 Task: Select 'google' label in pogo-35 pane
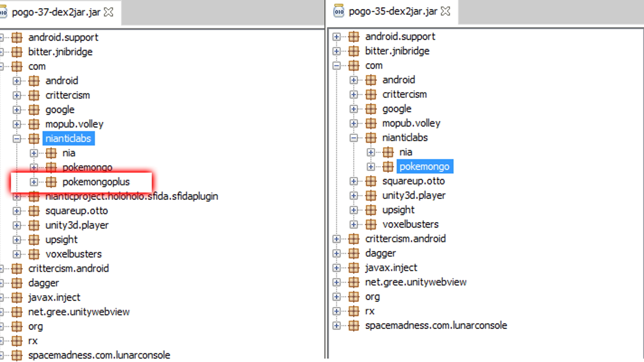397,109
